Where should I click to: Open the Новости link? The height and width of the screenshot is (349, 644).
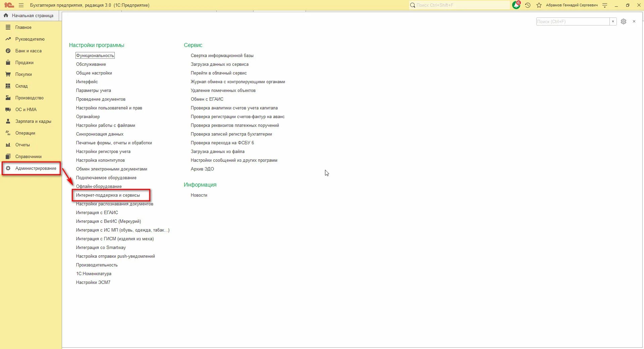pos(199,195)
